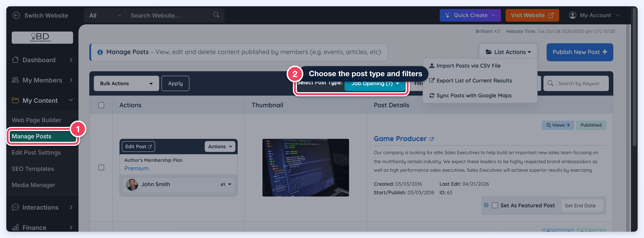The height and width of the screenshot is (238, 644).
Task: Open the Premium membership plan link
Action: click(x=136, y=168)
